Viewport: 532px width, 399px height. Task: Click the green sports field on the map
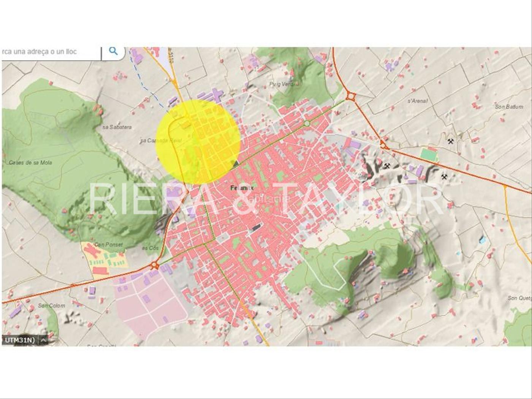pos(429,155)
